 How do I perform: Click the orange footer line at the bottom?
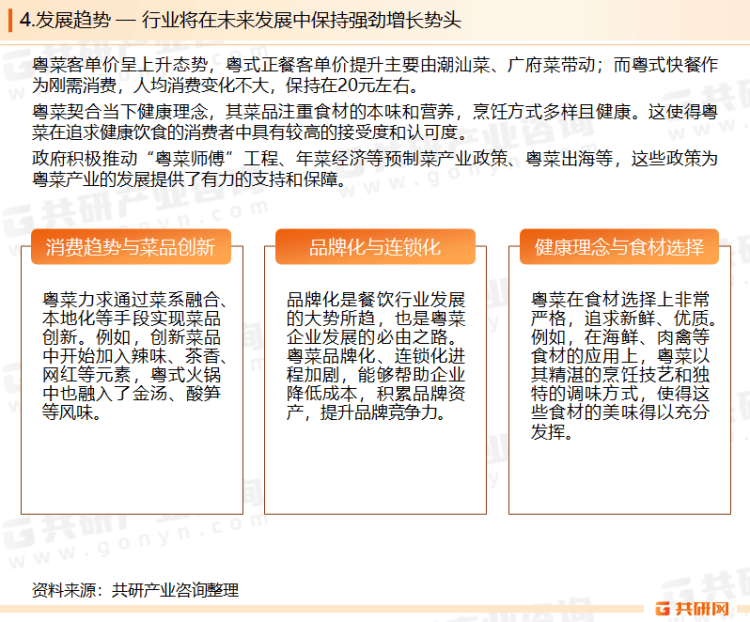[325, 609]
